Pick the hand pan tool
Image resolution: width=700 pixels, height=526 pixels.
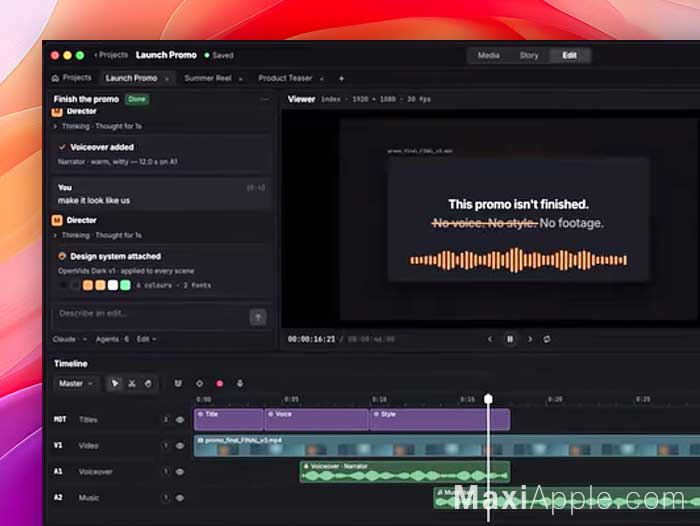point(148,384)
